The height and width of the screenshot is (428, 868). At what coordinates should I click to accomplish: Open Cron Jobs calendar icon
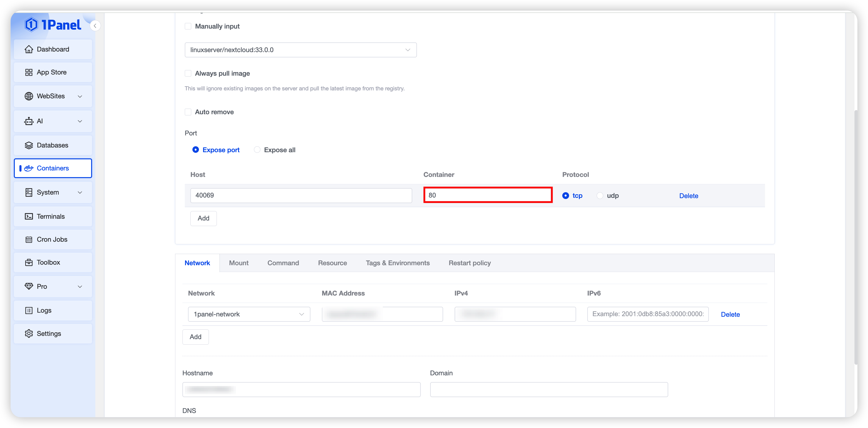click(29, 239)
